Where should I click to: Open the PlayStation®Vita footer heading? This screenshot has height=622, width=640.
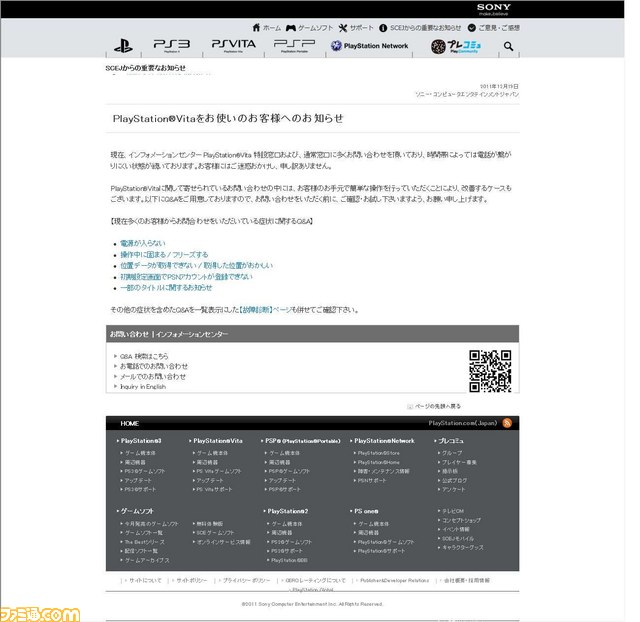218,441
